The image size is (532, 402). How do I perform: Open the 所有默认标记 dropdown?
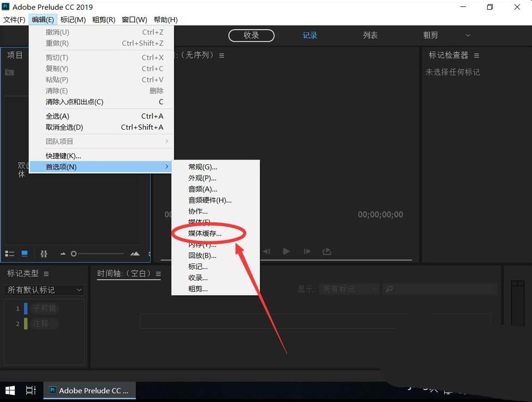[x=44, y=290]
